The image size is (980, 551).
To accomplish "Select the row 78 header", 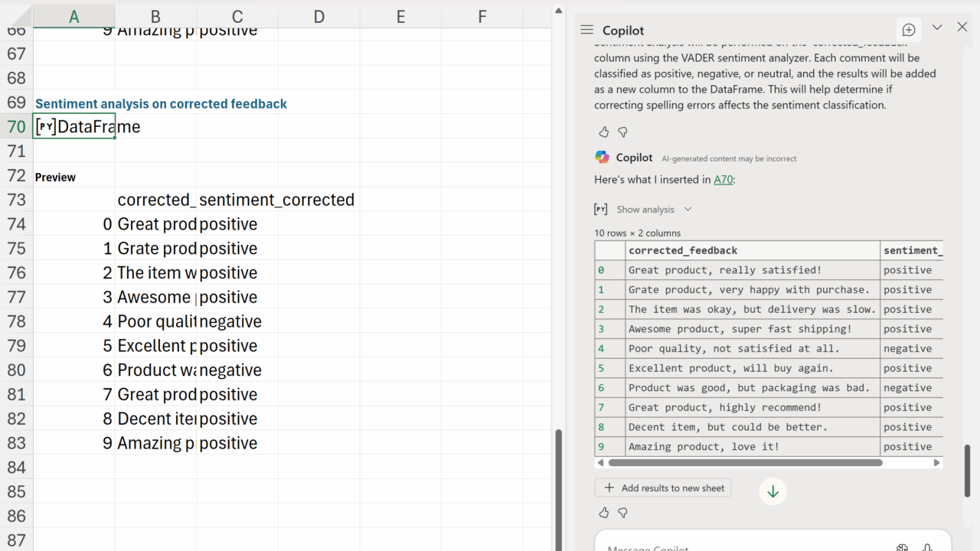I will click(x=16, y=321).
